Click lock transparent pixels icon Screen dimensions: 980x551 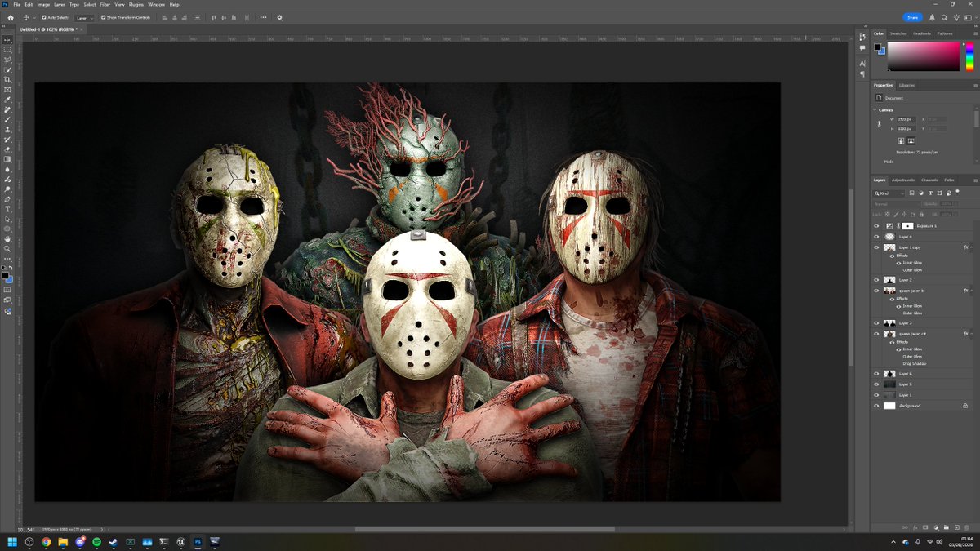pyautogui.click(x=889, y=213)
